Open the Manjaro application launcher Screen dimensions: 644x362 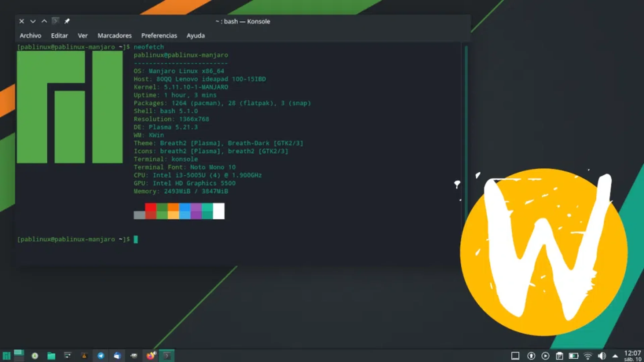[7, 356]
